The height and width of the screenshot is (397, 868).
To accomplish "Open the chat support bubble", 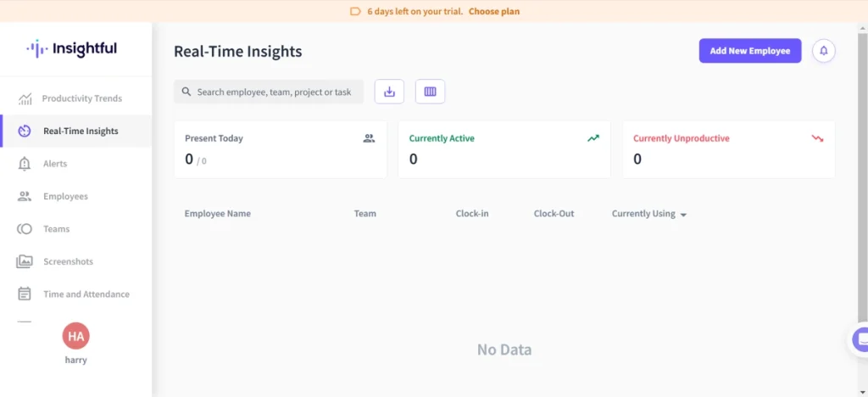I will 860,339.
